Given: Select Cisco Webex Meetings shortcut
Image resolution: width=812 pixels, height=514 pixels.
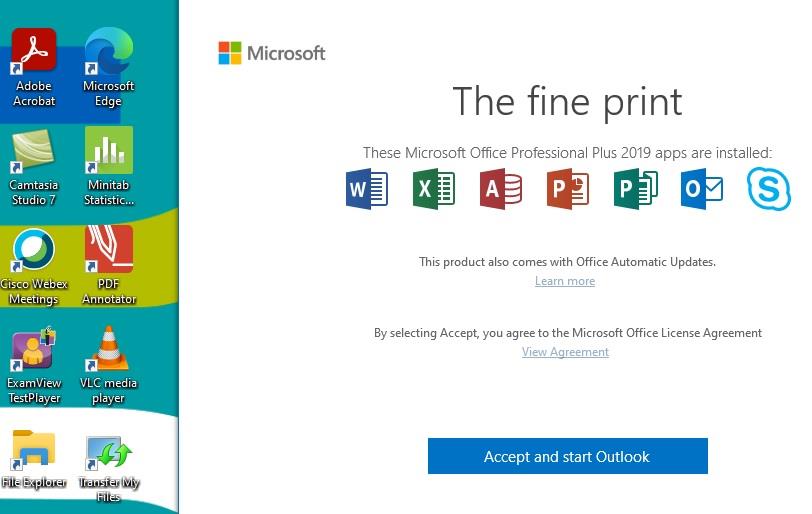Looking at the screenshot, I should (x=34, y=267).
